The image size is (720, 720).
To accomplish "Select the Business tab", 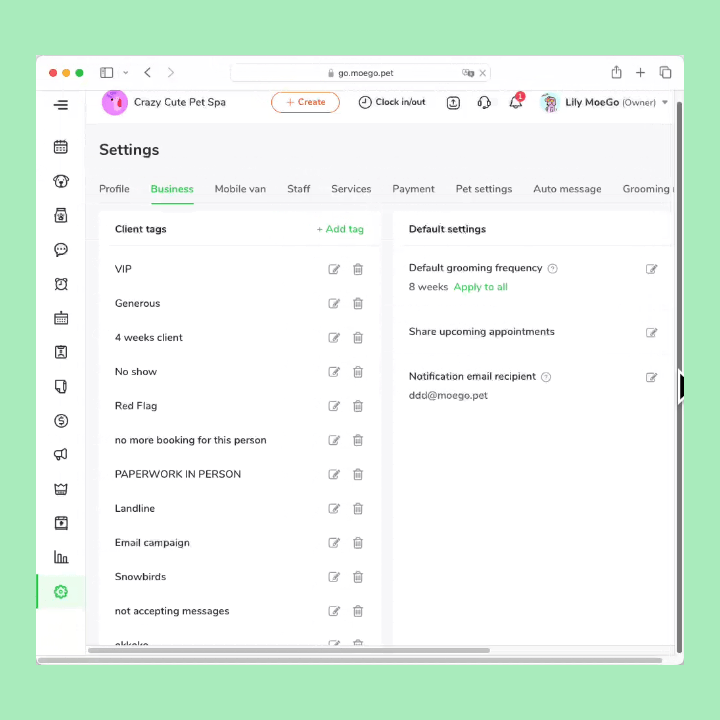I will [172, 189].
